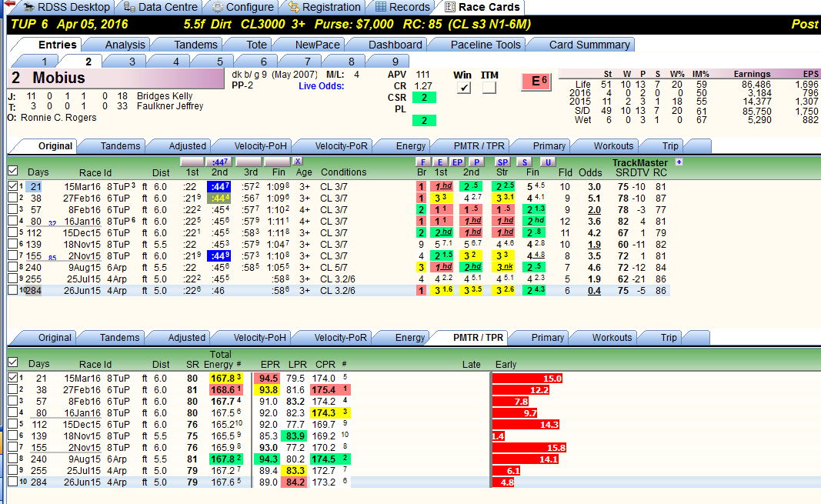Click the red back arrow icon at top left
This screenshot has height=504, width=821.
click(9, 4)
